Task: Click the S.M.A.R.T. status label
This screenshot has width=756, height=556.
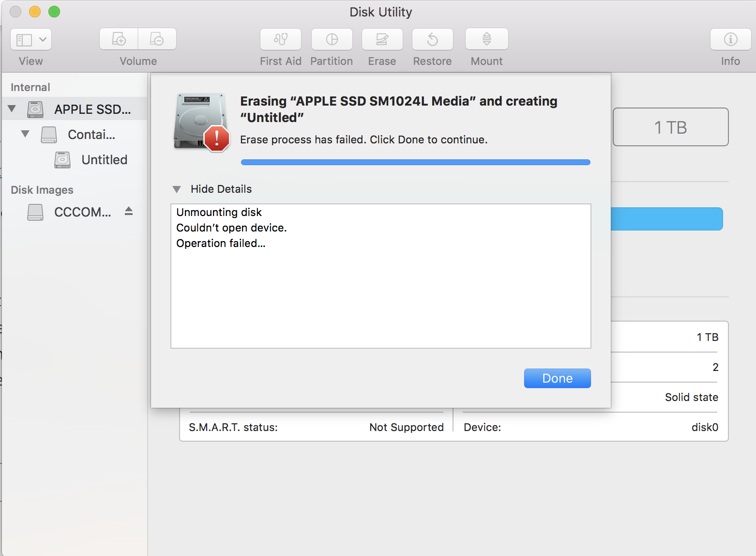Action: click(233, 427)
